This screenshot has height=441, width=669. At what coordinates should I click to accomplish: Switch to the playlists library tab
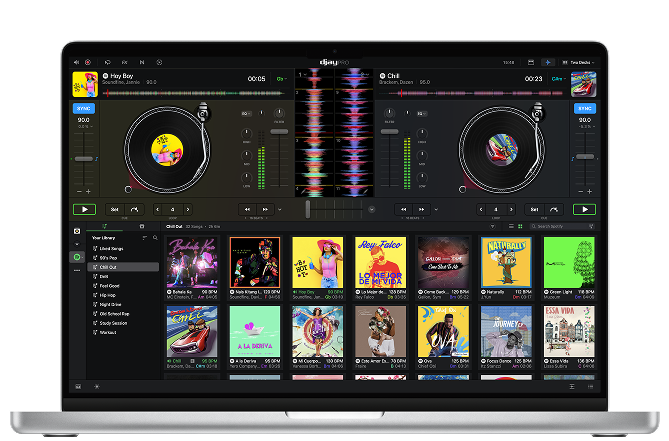(x=105, y=226)
